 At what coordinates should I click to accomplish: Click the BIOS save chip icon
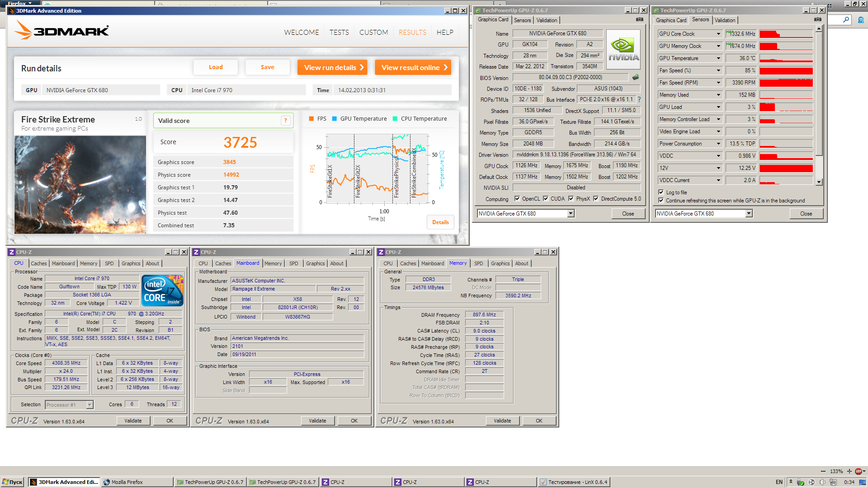point(636,77)
